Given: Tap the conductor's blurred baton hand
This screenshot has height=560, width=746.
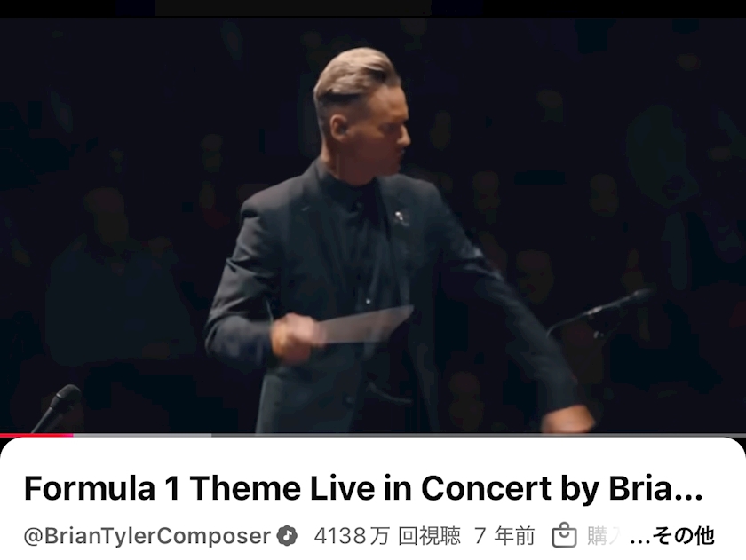Looking at the screenshot, I should tap(295, 337).
